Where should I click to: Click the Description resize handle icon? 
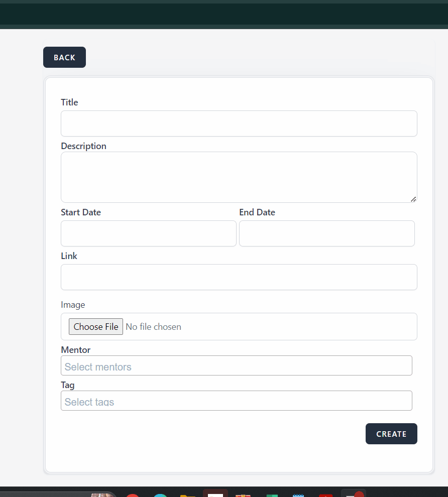413,199
